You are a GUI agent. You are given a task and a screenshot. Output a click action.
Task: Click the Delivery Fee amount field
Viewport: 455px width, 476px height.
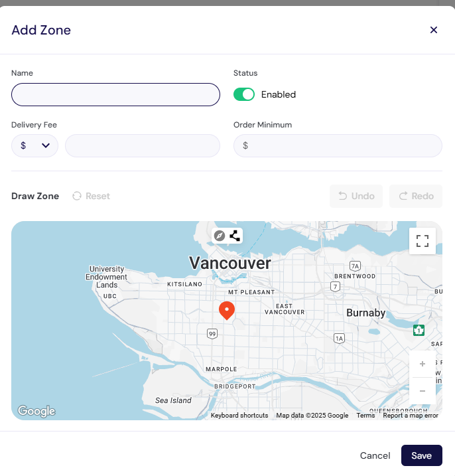click(x=143, y=145)
